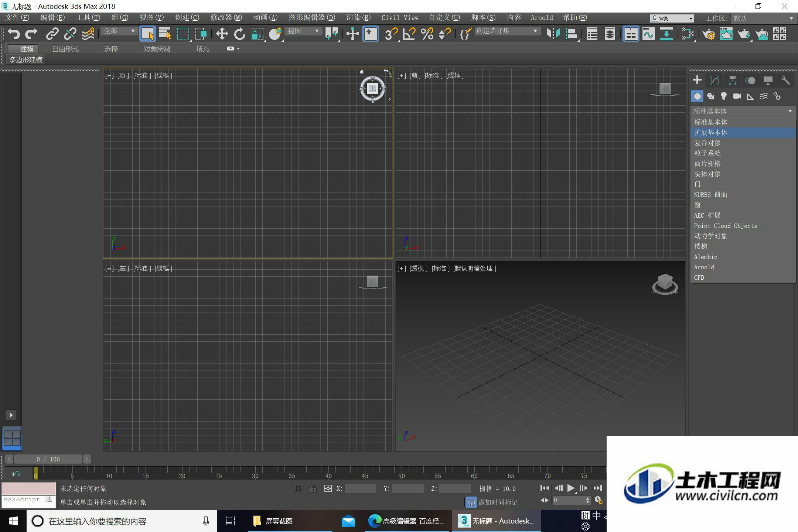The height and width of the screenshot is (532, 798).
Task: Select the Unlink selection tool
Action: click(70, 34)
